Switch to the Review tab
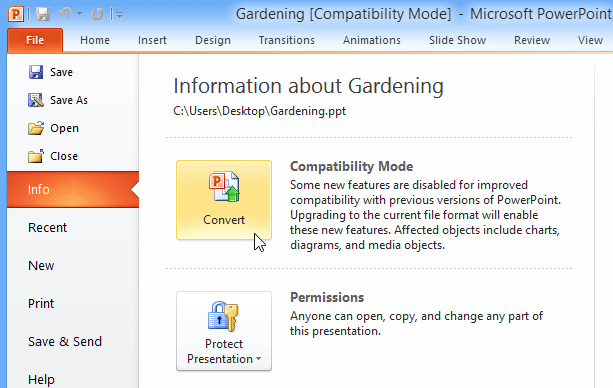This screenshot has height=388, width=613. pyautogui.click(x=532, y=40)
